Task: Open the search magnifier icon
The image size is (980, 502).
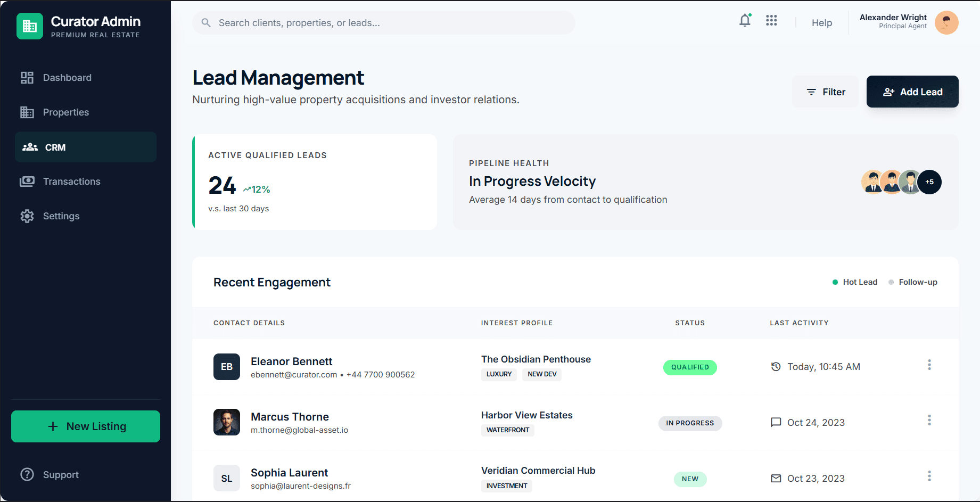Action: click(x=206, y=22)
